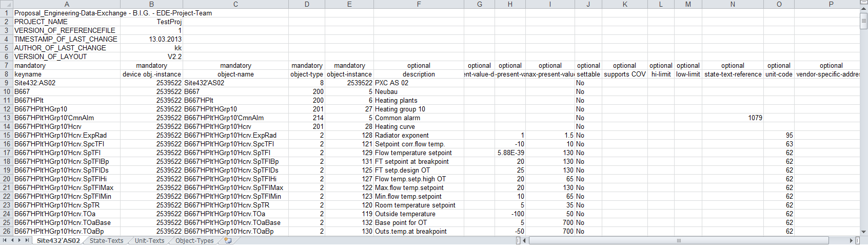868x246 pixels.
Task: Click the previous sheet navigation arrow
Action: 12,240
